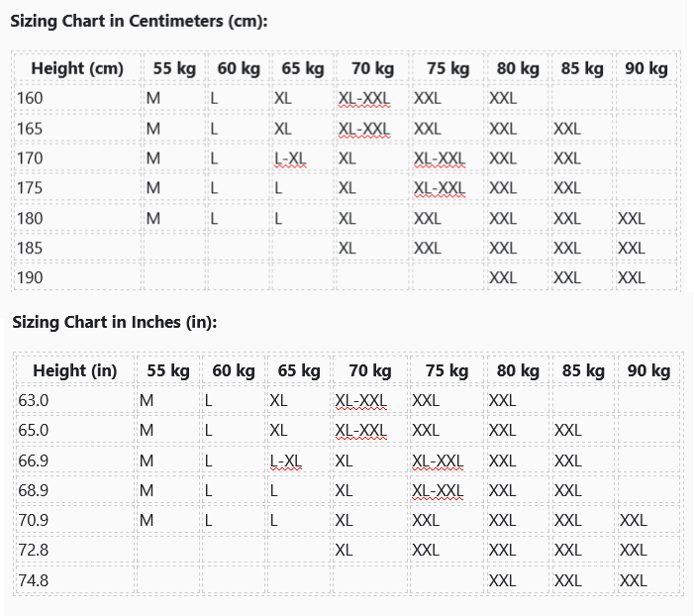Click the 66.9 inches row label
The height and width of the screenshot is (616, 694).
tap(34, 461)
